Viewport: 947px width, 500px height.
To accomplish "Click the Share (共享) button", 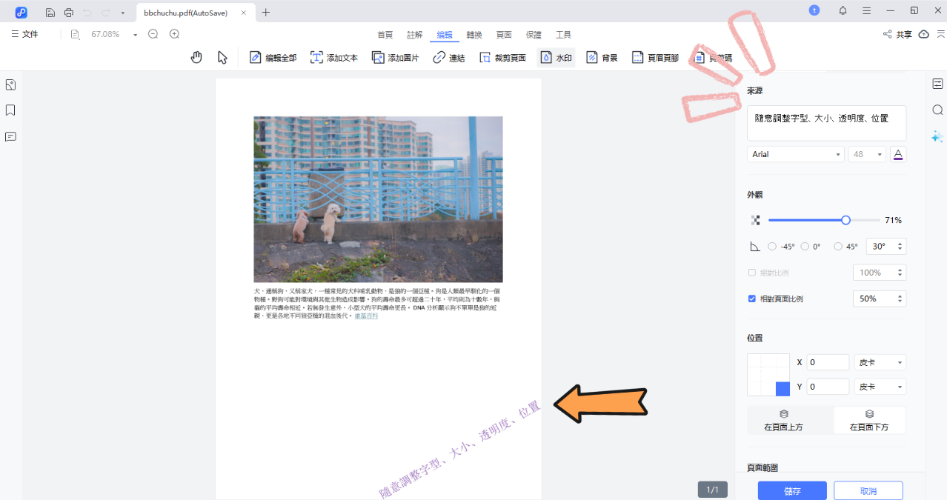I will pos(897,34).
